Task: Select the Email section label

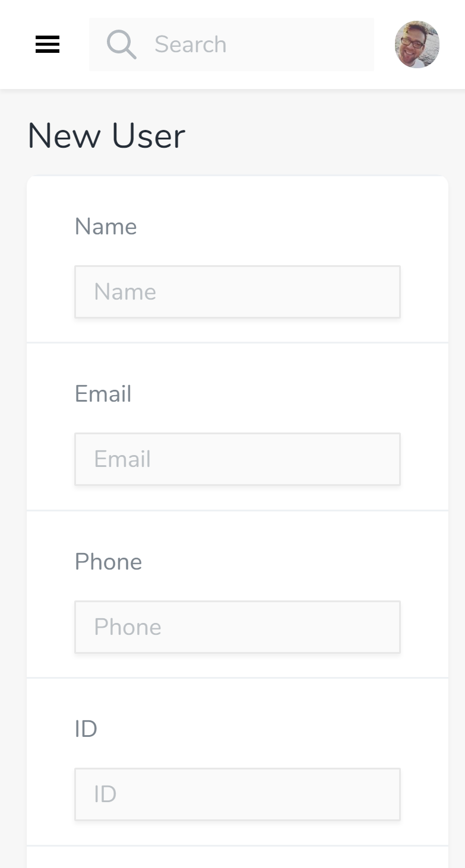Action: (x=103, y=393)
